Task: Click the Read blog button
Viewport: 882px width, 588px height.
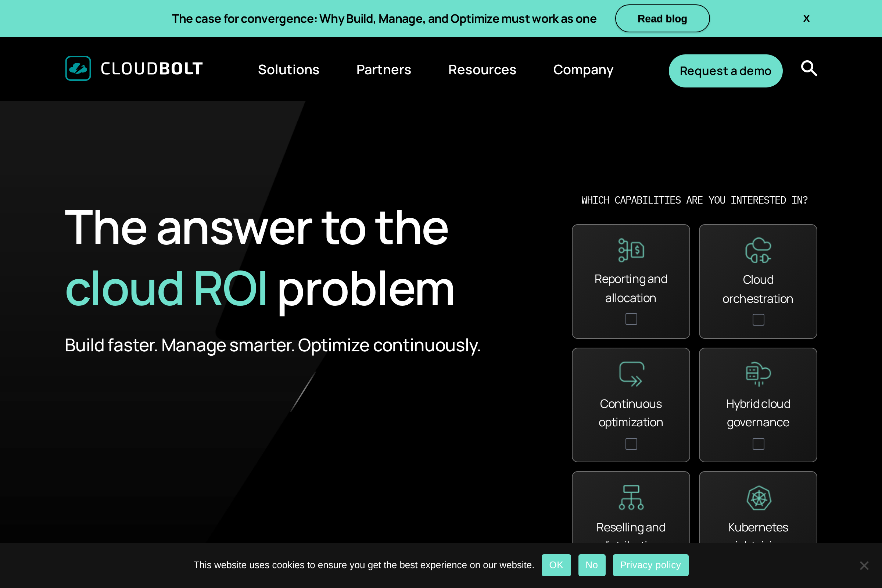Action: tap(662, 19)
